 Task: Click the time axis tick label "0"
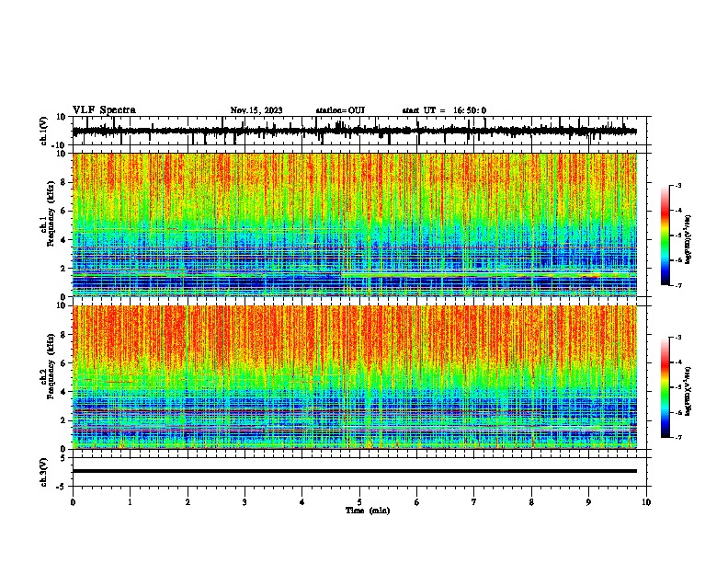pyautogui.click(x=73, y=502)
